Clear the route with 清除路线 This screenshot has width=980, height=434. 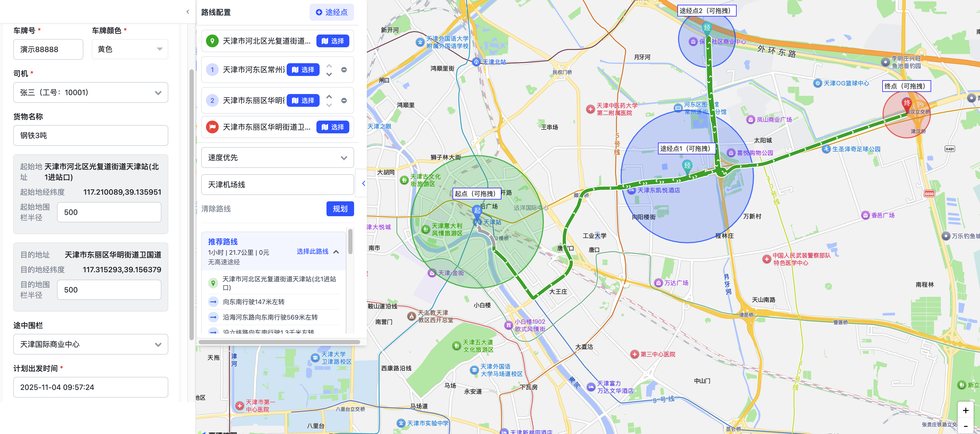point(216,209)
